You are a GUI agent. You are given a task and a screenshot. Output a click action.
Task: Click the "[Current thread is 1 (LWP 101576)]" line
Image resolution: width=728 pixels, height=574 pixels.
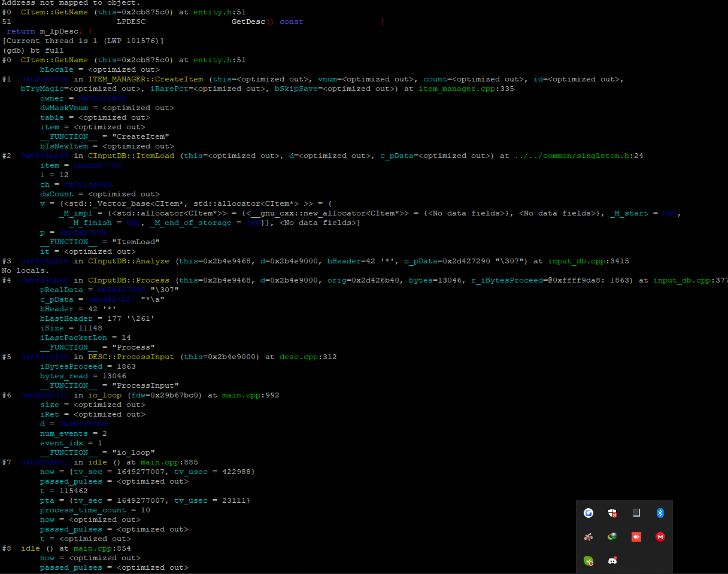point(83,41)
